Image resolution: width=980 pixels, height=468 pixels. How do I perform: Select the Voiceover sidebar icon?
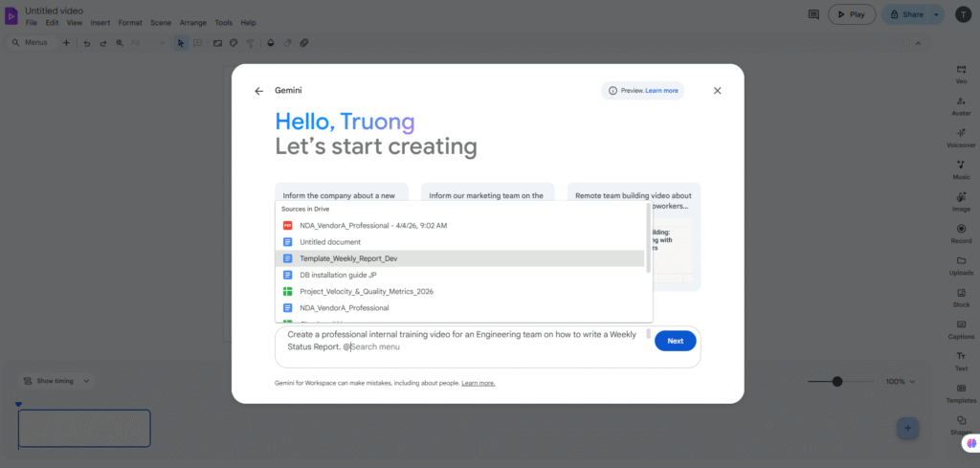click(961, 137)
